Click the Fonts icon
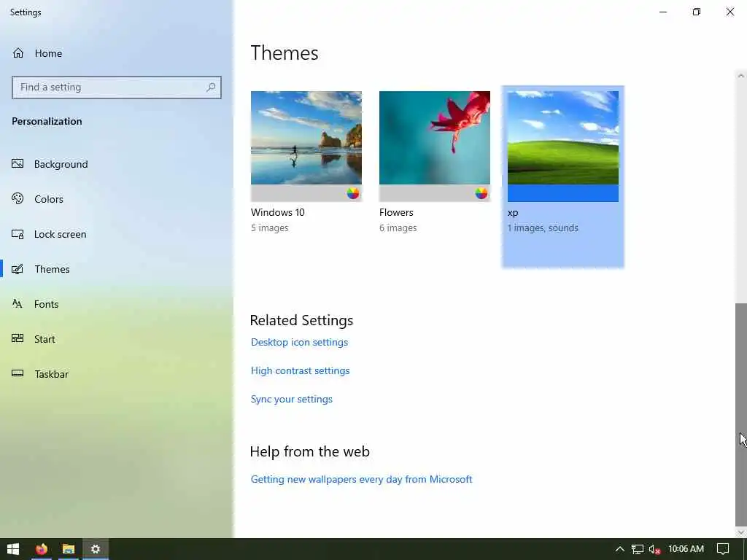The width and height of the screenshot is (747, 560). (x=18, y=304)
